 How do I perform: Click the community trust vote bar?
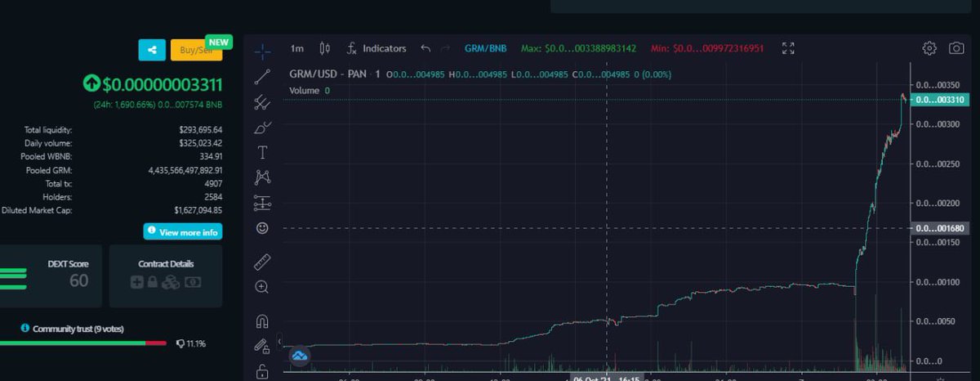click(x=82, y=343)
